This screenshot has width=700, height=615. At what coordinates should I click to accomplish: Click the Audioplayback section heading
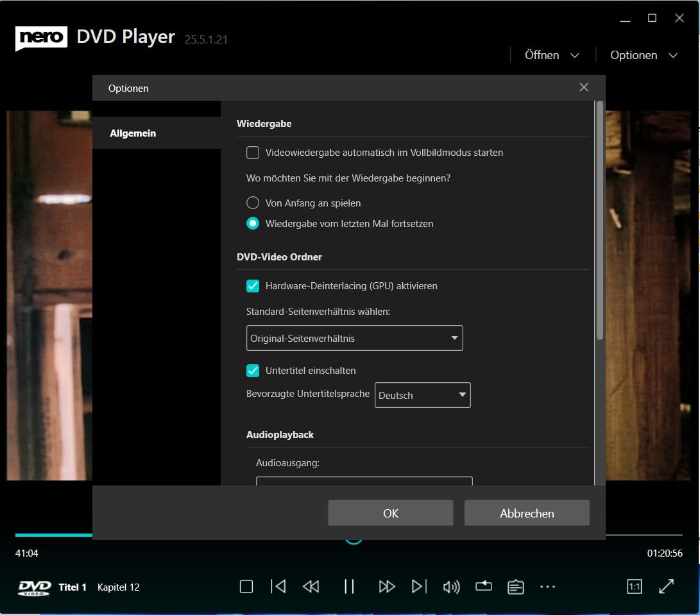point(280,435)
